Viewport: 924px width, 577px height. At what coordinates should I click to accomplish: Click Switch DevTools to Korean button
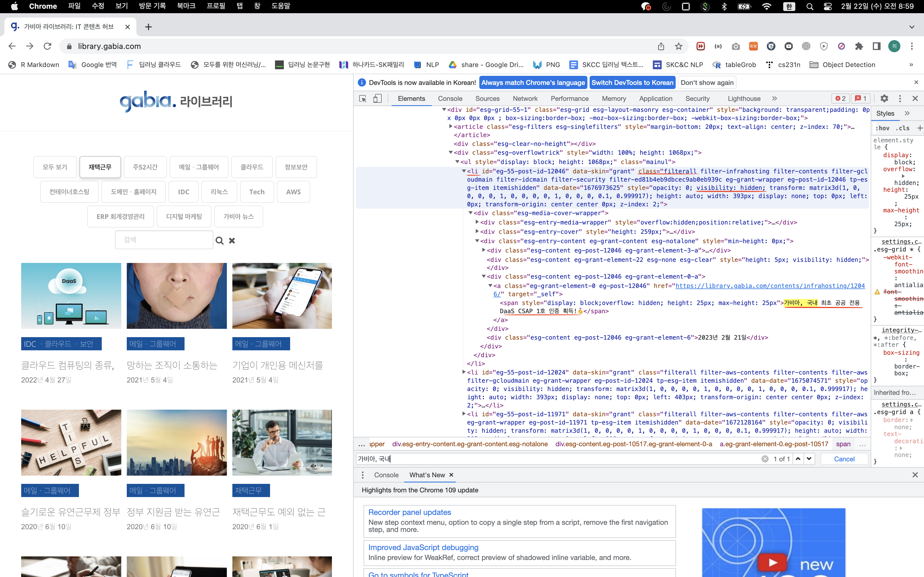tap(632, 82)
